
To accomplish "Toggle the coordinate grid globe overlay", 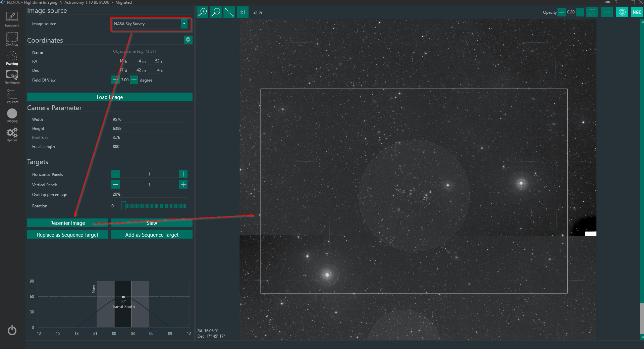I will point(622,12).
